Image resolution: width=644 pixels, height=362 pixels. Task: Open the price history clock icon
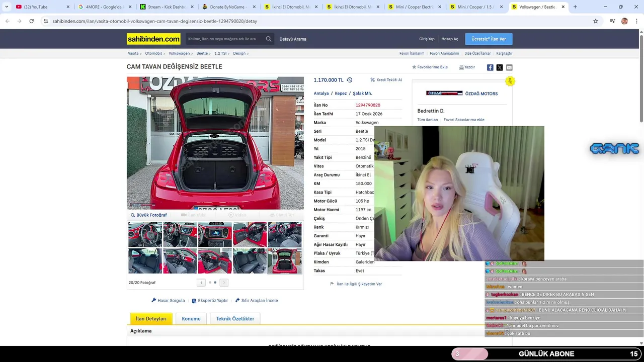click(349, 80)
